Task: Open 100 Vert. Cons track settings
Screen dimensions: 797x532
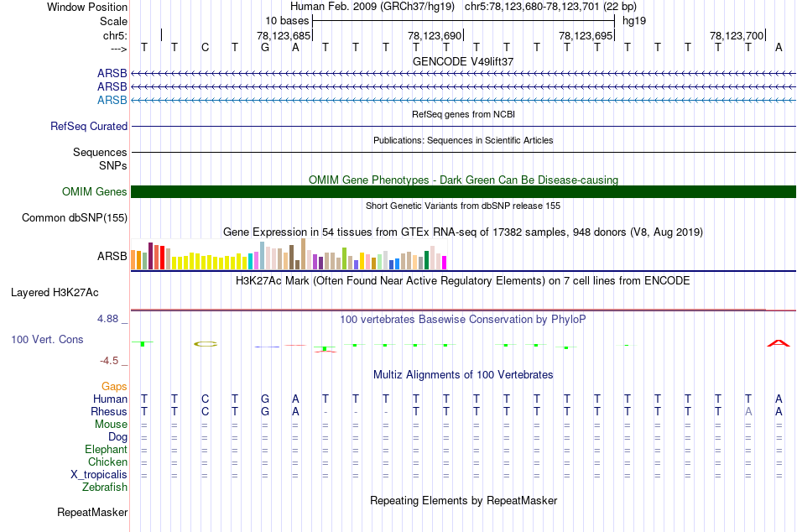Action: click(47, 339)
